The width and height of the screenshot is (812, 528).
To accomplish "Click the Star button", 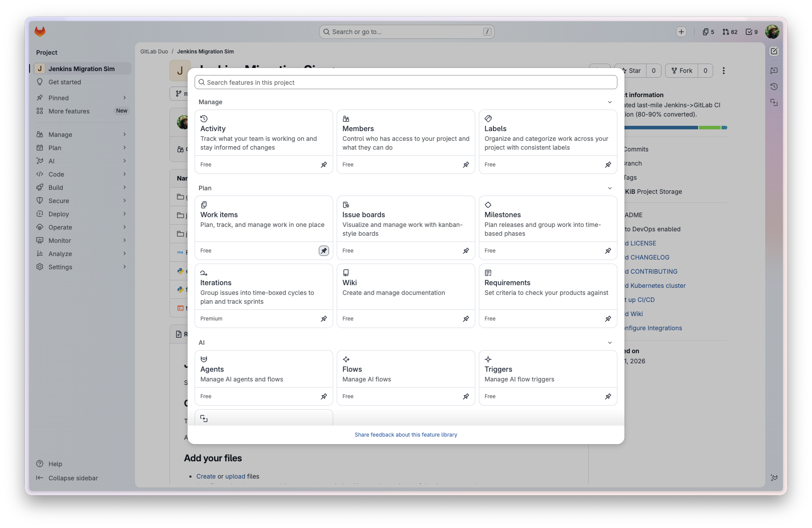I will [x=631, y=71].
